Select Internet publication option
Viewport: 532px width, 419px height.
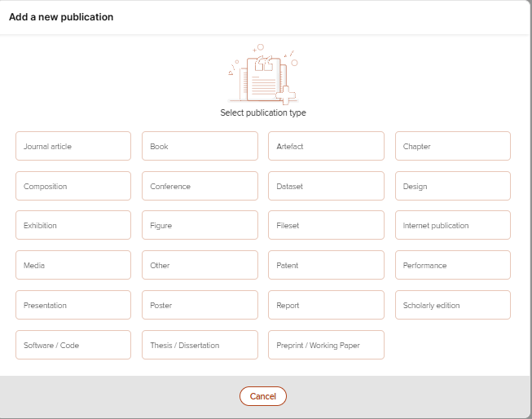[x=453, y=225]
